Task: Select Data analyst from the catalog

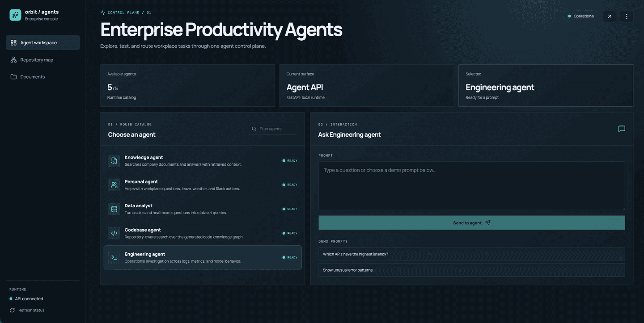Action: pos(203,209)
